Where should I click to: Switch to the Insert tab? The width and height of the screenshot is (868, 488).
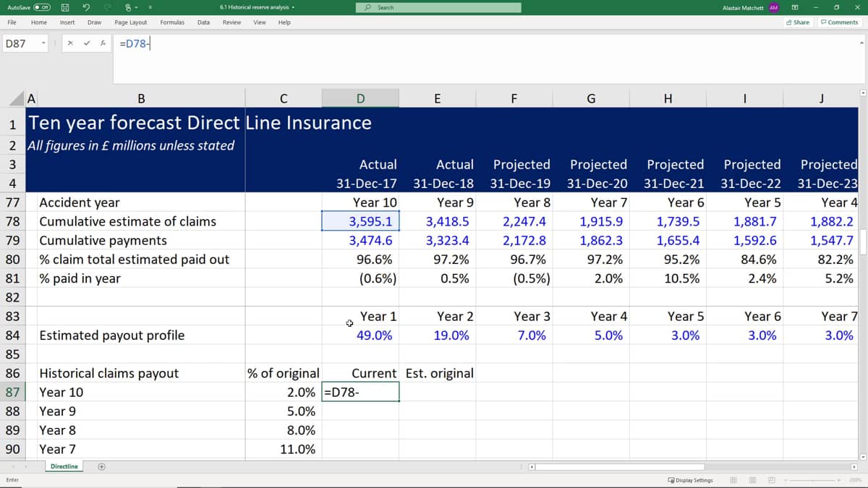click(x=67, y=22)
